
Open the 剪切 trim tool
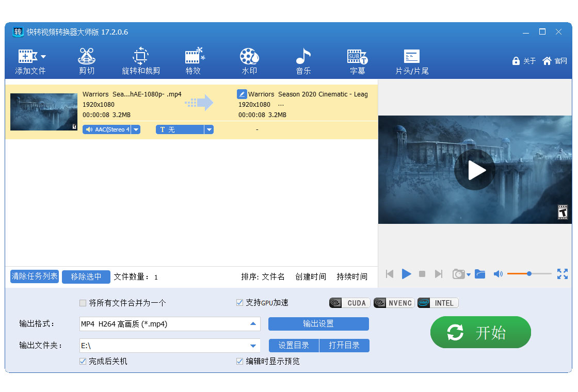(x=87, y=61)
